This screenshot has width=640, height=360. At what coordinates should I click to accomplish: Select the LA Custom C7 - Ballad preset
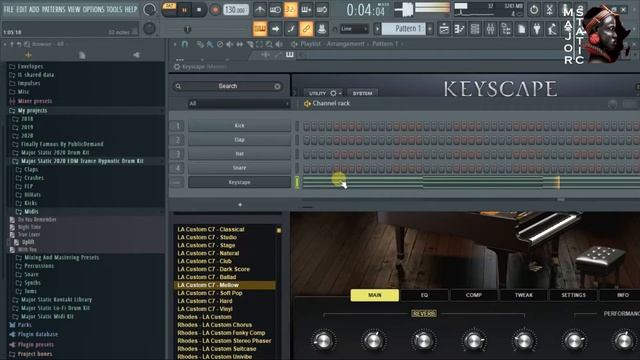click(x=207, y=277)
